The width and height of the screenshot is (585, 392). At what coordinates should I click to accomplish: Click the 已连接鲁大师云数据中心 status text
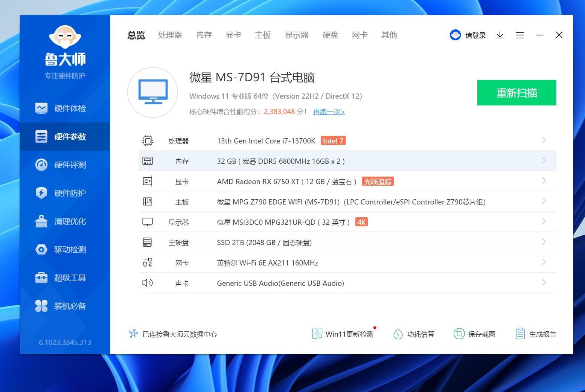point(180,334)
